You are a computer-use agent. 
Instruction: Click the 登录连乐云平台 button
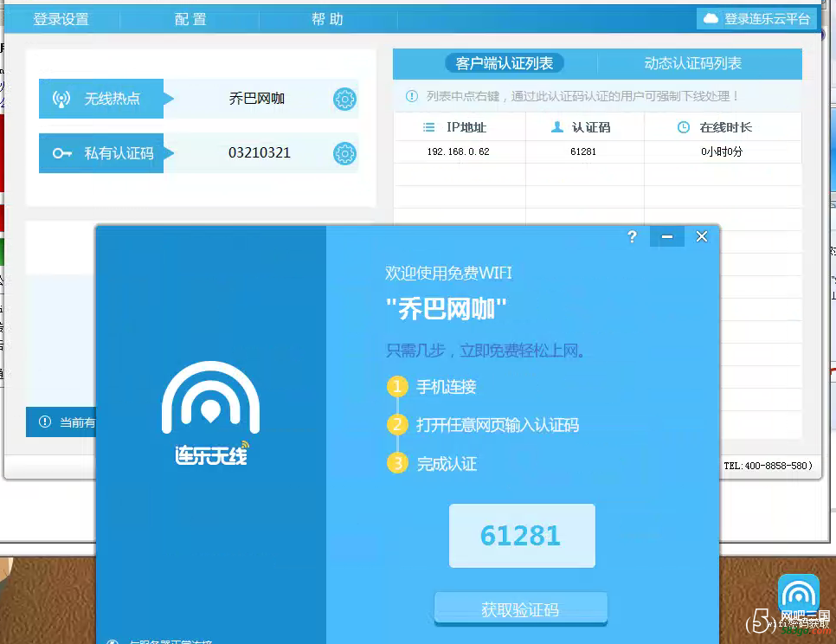point(756,19)
